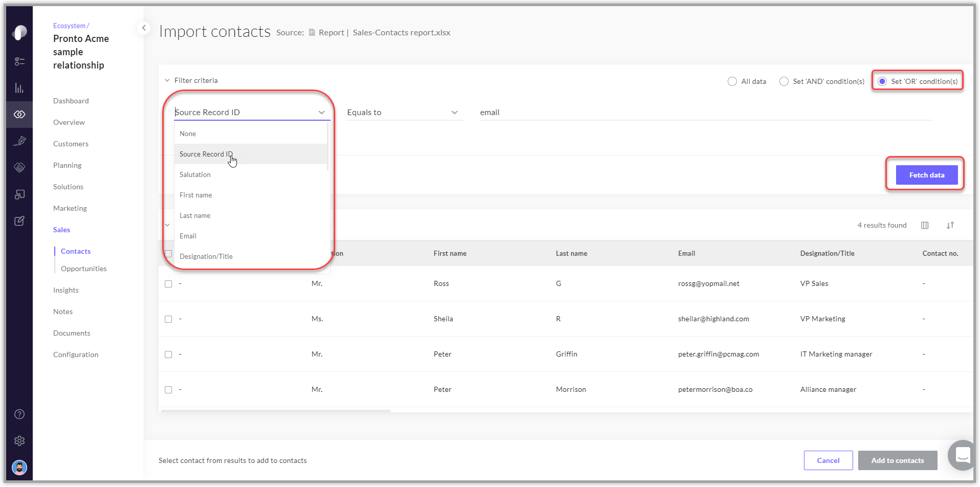This screenshot has width=980, height=487.
Task: Choose First name from the dropdown list
Action: tap(250, 195)
